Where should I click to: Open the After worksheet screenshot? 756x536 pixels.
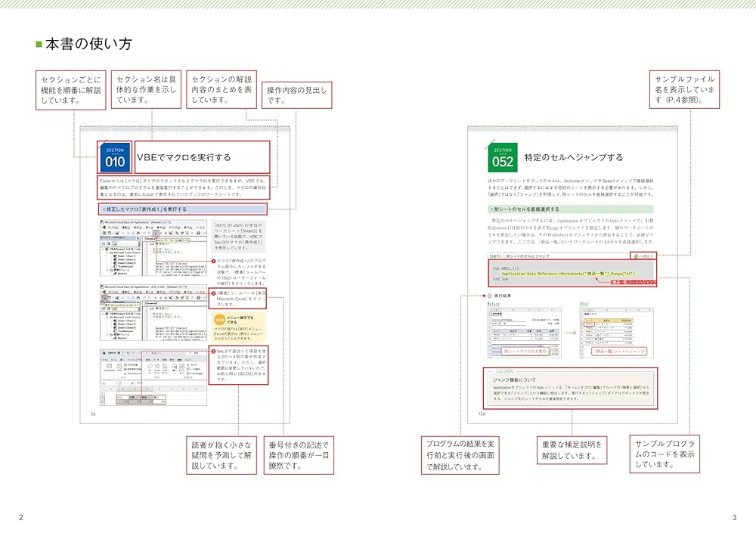617,333
